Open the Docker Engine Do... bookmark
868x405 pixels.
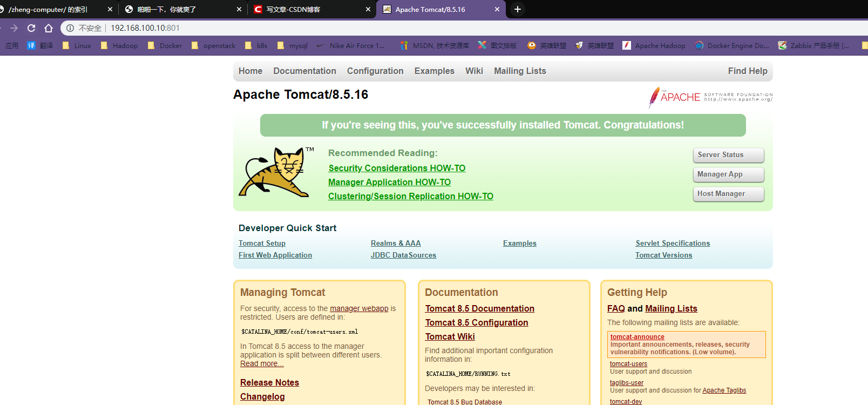tap(732, 45)
